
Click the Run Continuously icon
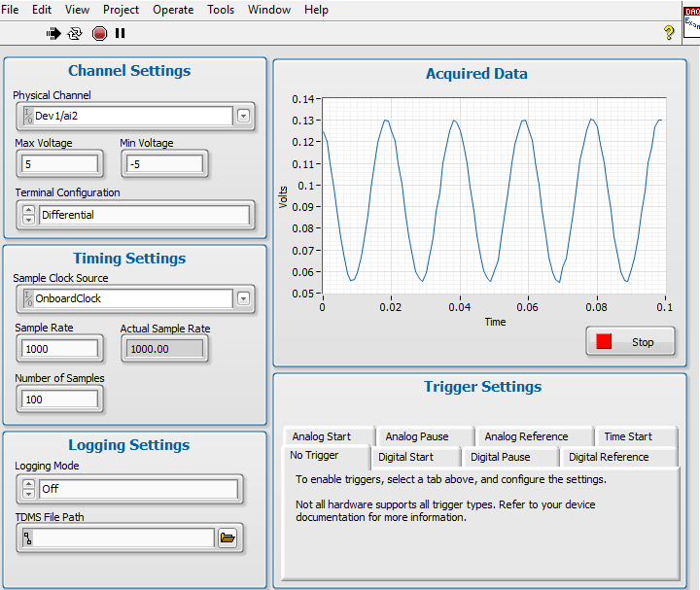click(x=76, y=33)
